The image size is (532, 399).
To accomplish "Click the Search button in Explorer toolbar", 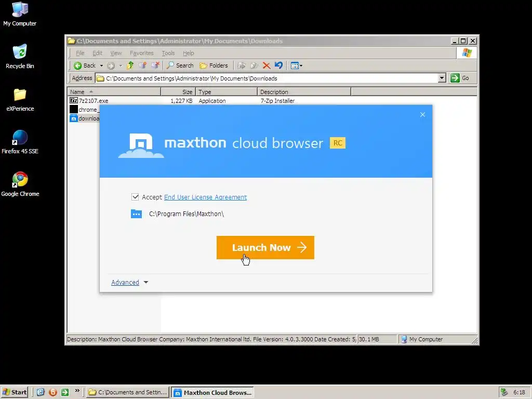I will pos(180,65).
